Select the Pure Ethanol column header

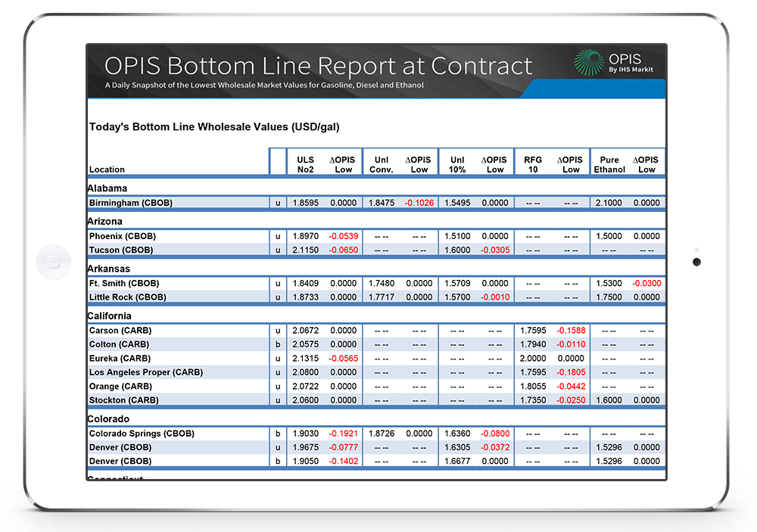(x=609, y=164)
